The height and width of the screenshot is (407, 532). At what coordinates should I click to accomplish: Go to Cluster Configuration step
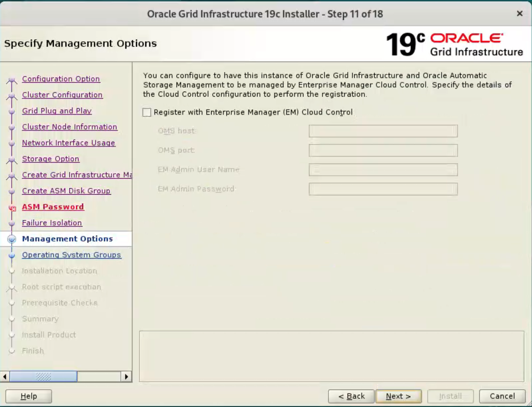click(x=62, y=95)
